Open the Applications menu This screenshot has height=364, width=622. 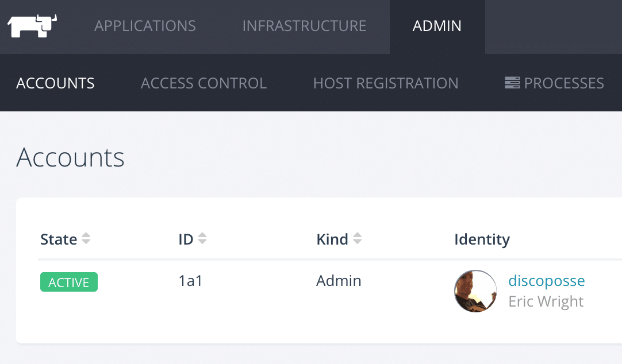click(145, 26)
